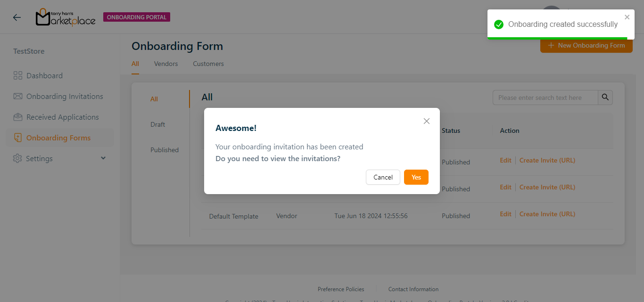Click the New Onboarding Form button
Image resolution: width=644 pixels, height=302 pixels.
pyautogui.click(x=586, y=45)
